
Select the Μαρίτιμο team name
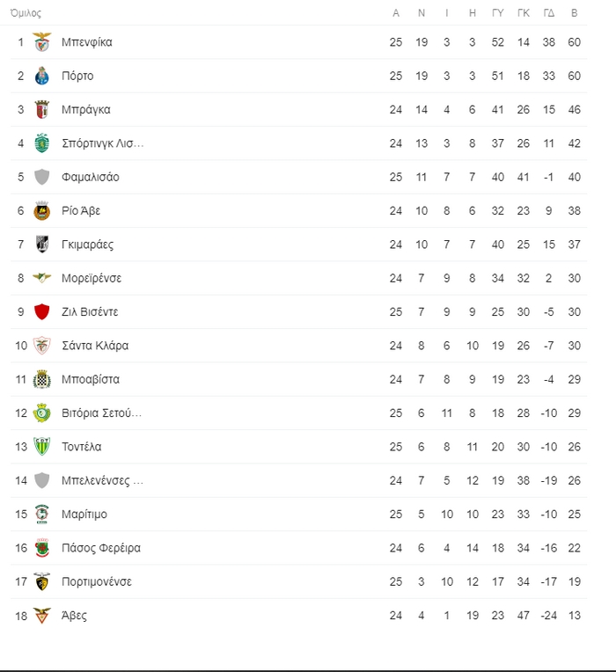84,515
